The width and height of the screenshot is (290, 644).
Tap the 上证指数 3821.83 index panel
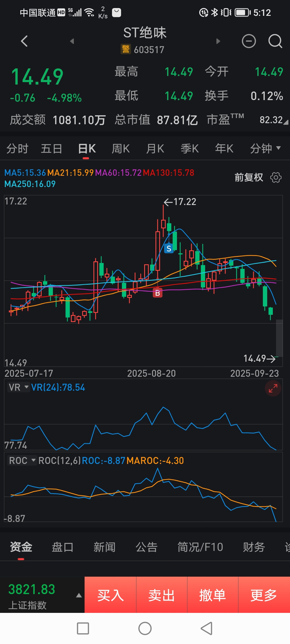click(42, 595)
